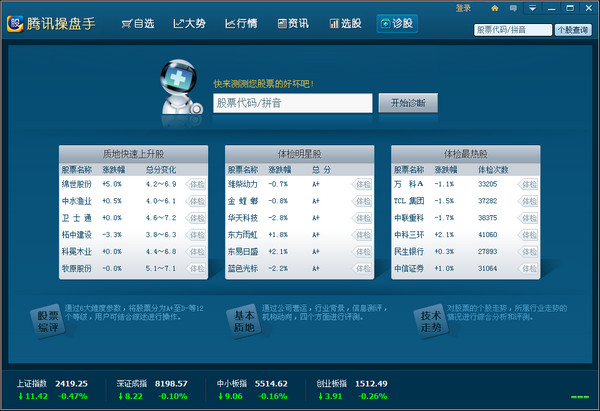Click 体检 tag for 牧原股份
This screenshot has width=600, height=411.
click(x=196, y=269)
